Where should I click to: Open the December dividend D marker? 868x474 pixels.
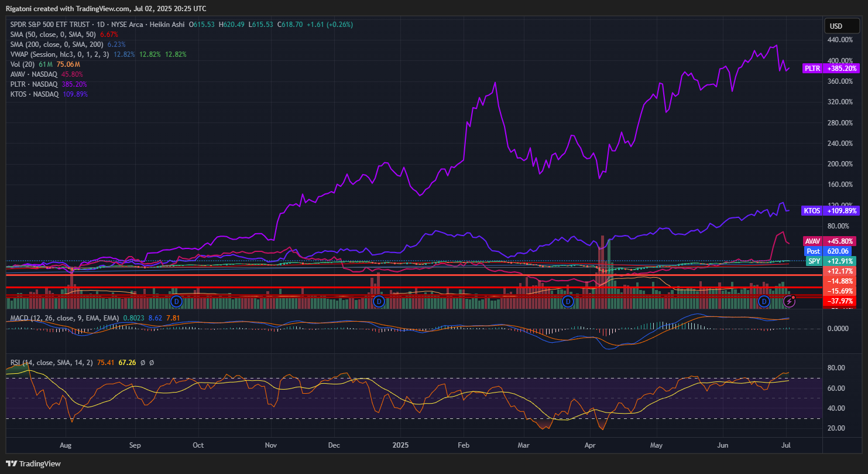(379, 301)
